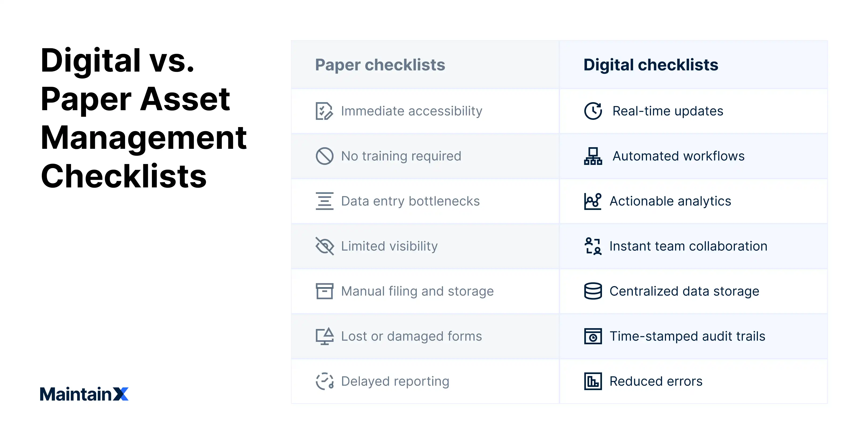Select the Paper checklists column header
Image resolution: width=868 pixels, height=444 pixels.
(380, 65)
